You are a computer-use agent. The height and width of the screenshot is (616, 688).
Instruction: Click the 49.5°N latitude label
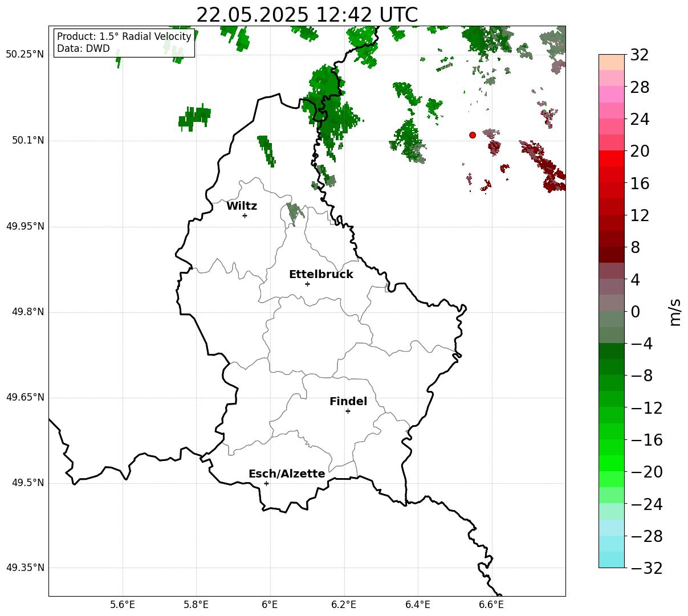28,483
